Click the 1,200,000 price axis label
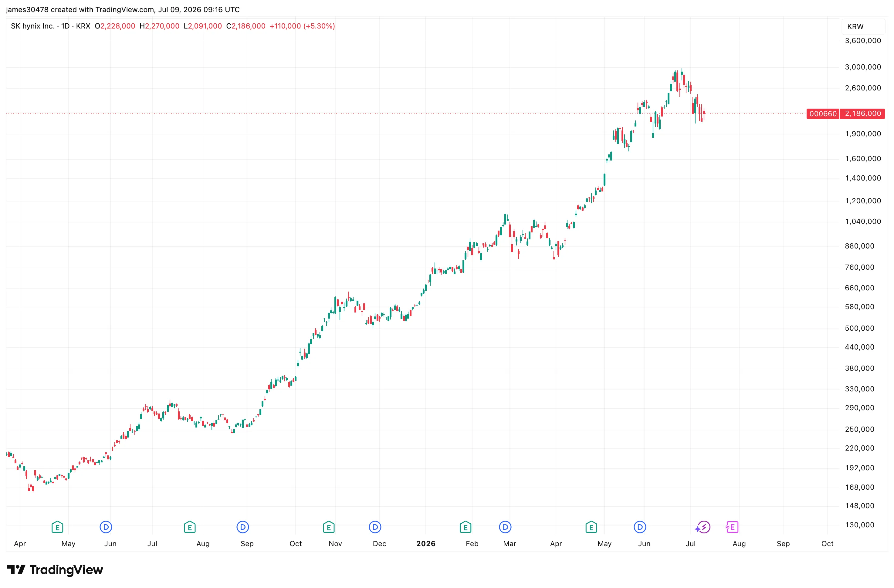 pyautogui.click(x=863, y=201)
